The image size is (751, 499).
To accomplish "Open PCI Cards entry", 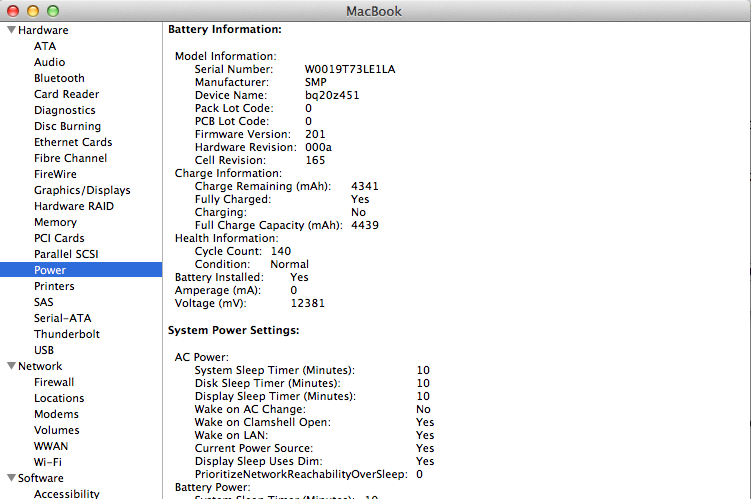I will click(59, 238).
